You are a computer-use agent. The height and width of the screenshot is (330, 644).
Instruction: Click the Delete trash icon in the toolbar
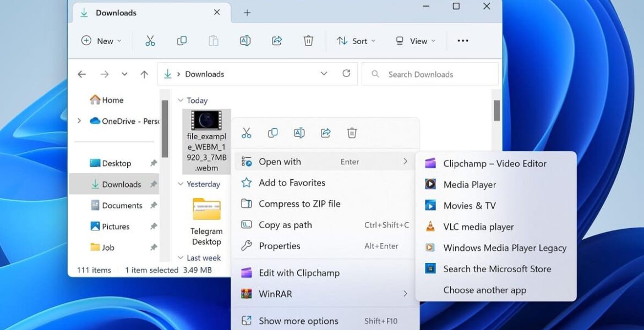click(308, 41)
